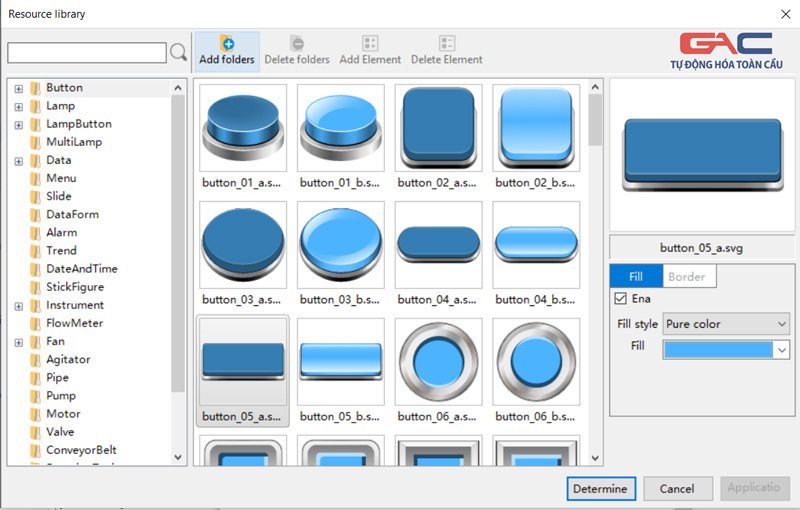
Task: Click the search magnifier icon
Action: click(x=178, y=52)
